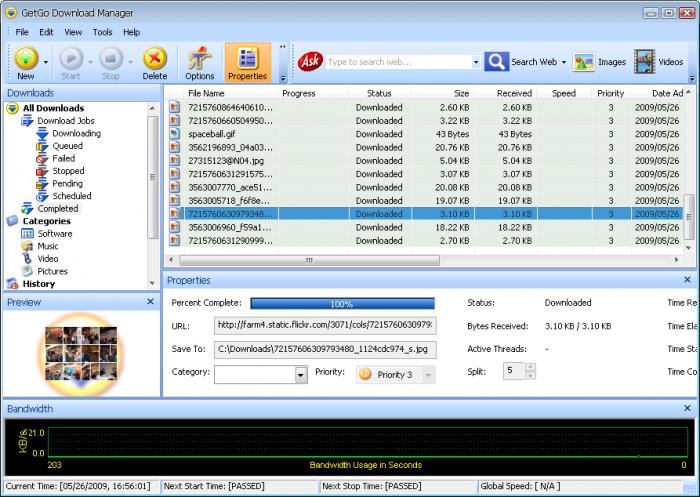Click the green New download icon
This screenshot has height=497, width=700.
[26, 58]
